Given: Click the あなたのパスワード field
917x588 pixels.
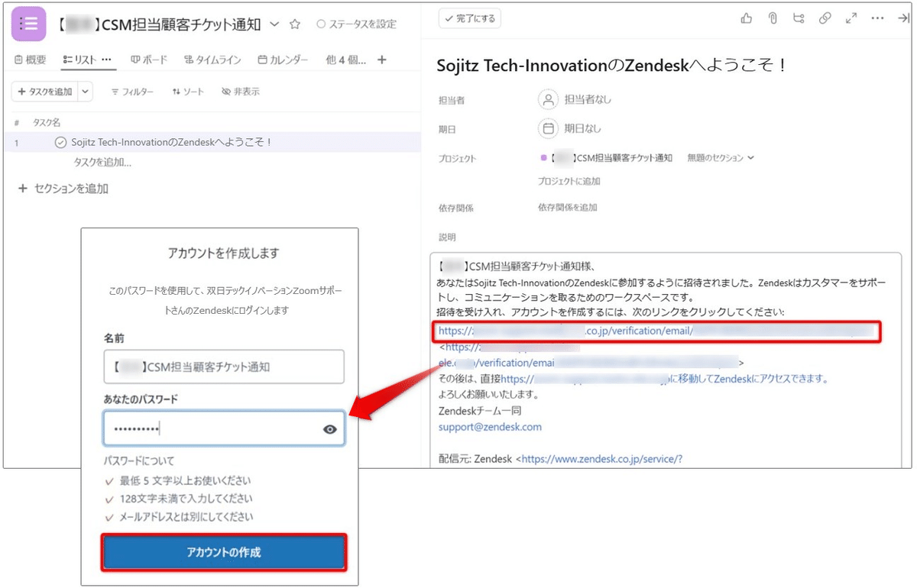Looking at the screenshot, I should click(224, 429).
